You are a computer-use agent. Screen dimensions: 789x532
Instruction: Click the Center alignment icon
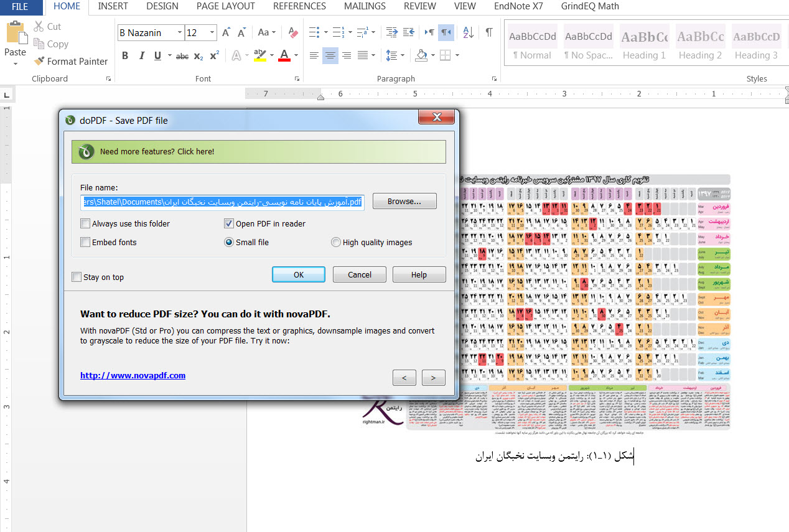pyautogui.click(x=330, y=56)
